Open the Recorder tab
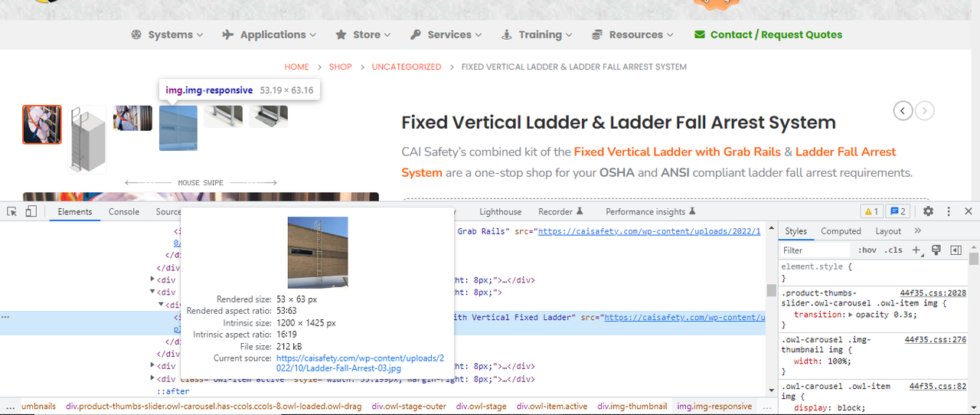Viewport: 980px width, 415px height. coord(560,211)
